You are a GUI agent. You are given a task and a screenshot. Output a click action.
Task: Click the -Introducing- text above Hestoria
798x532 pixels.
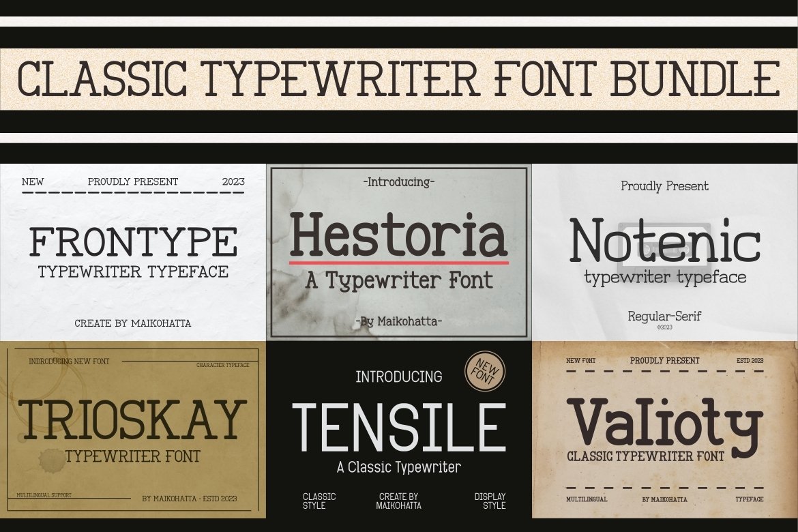(399, 182)
